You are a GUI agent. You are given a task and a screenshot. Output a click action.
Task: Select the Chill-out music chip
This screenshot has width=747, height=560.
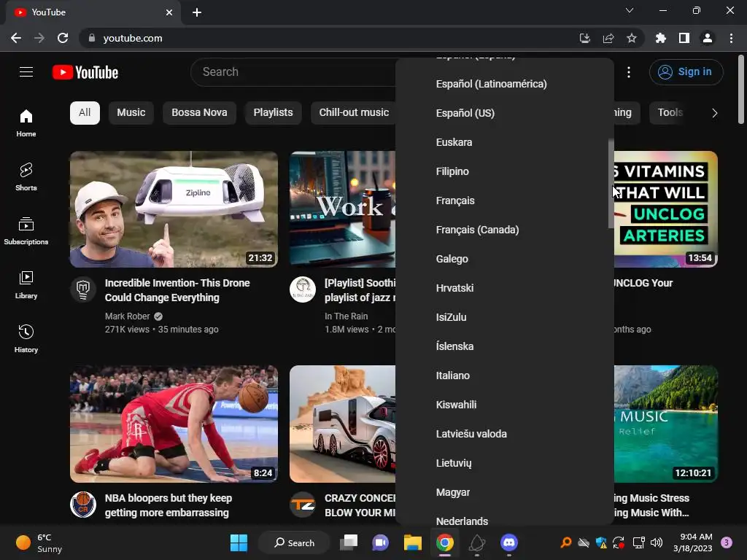click(x=354, y=113)
